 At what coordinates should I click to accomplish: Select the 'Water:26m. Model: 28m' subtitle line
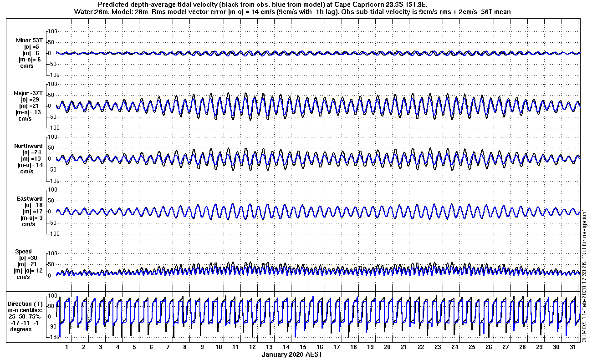click(x=292, y=11)
